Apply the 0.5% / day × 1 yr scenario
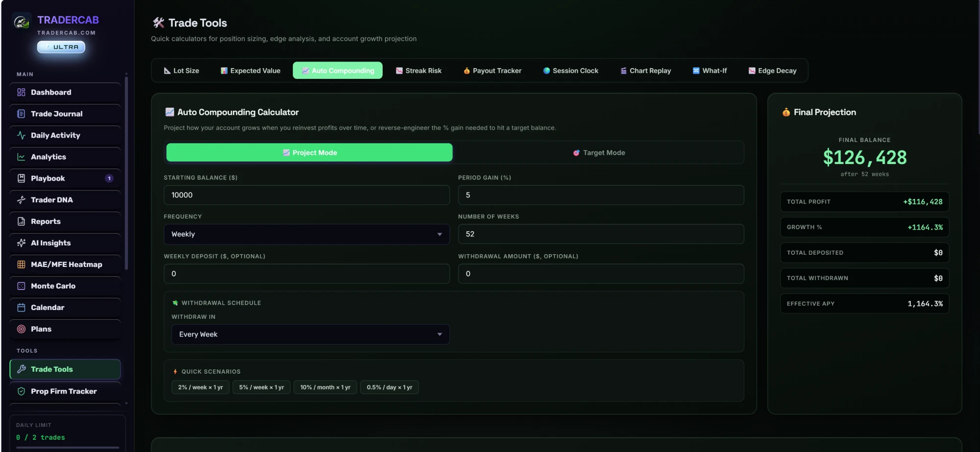The width and height of the screenshot is (980, 452). click(389, 387)
